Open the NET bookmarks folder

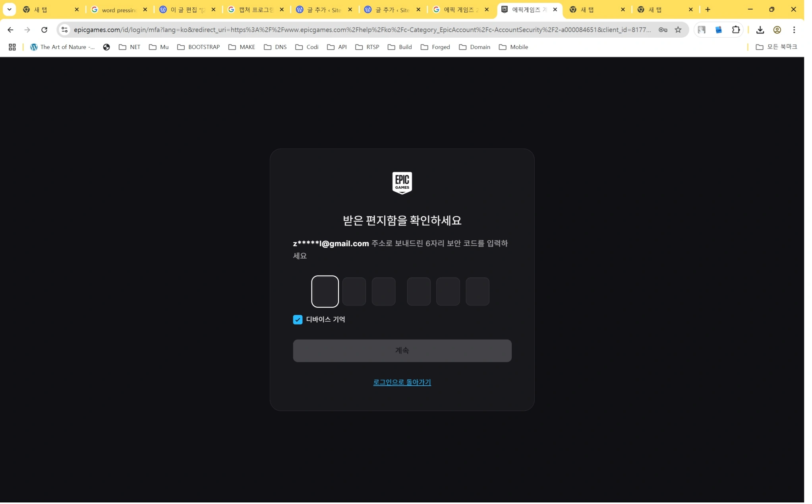[129, 47]
